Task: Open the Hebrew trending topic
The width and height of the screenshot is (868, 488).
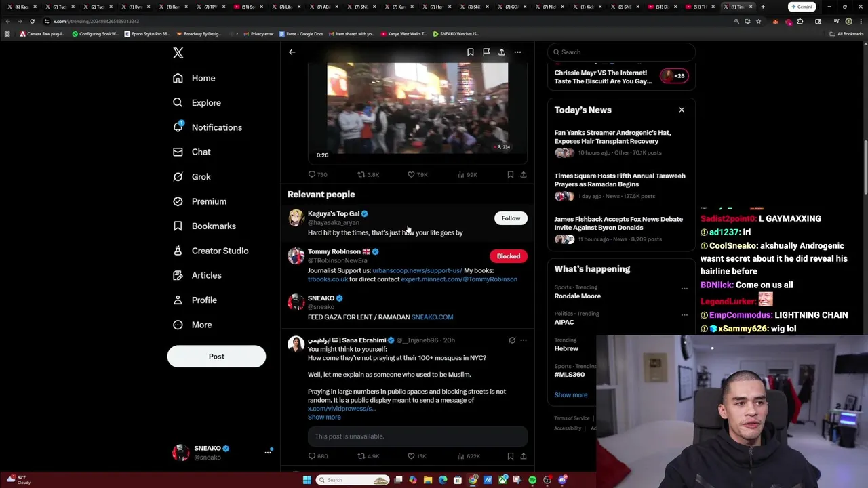Action: point(566,348)
